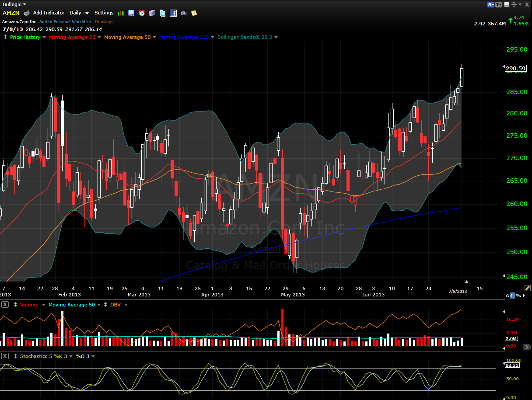The image size is (532, 400).
Task: Click the Stochastics pane reorder arrows
Action: click(15, 356)
